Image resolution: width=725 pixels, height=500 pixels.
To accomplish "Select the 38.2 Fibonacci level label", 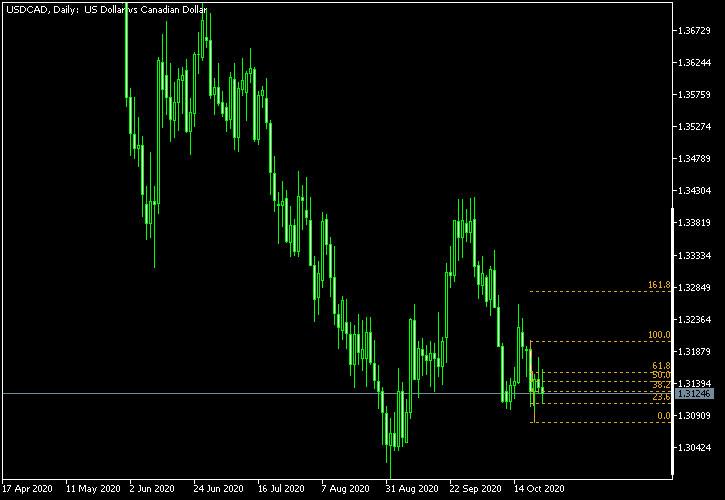I will click(x=661, y=385).
